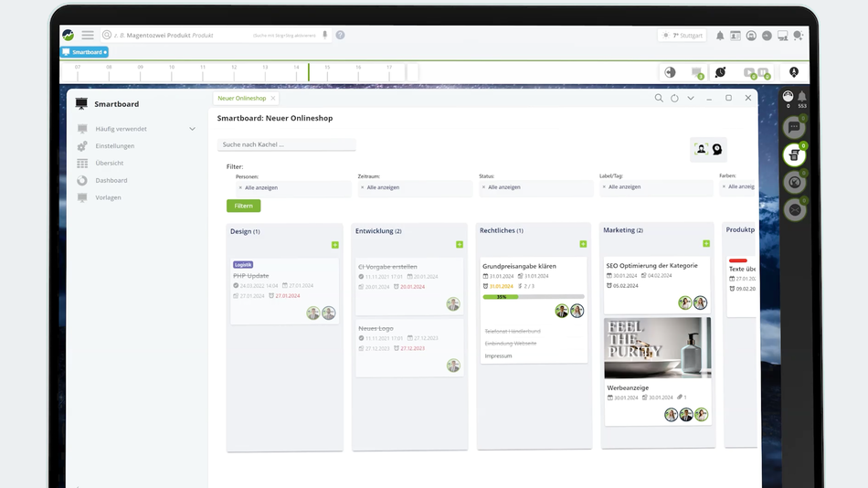Click the play timer button
Screen dimensions: 868x488
749,72
